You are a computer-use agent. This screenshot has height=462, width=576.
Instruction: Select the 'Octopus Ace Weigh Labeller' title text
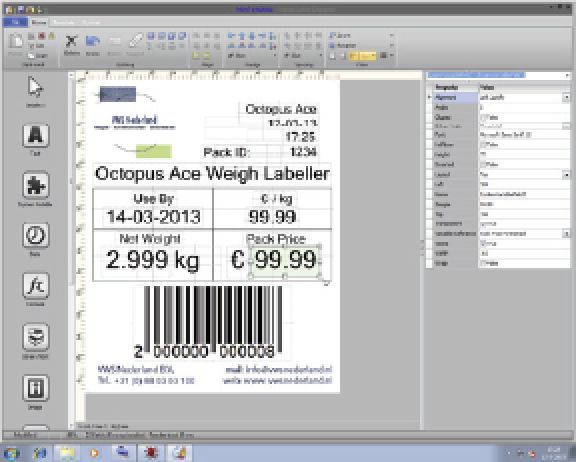tap(212, 174)
